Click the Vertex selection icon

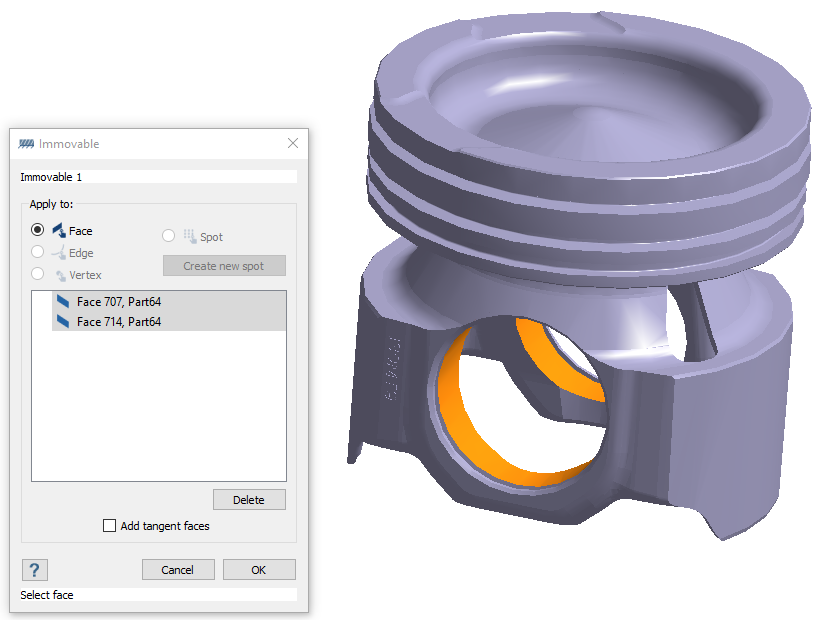pos(60,275)
